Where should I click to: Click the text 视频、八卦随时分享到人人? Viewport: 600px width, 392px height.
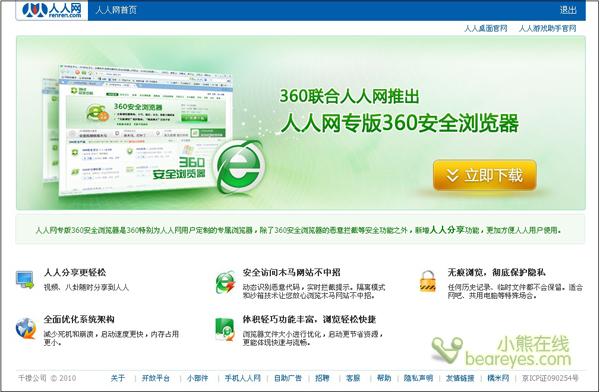[86, 287]
